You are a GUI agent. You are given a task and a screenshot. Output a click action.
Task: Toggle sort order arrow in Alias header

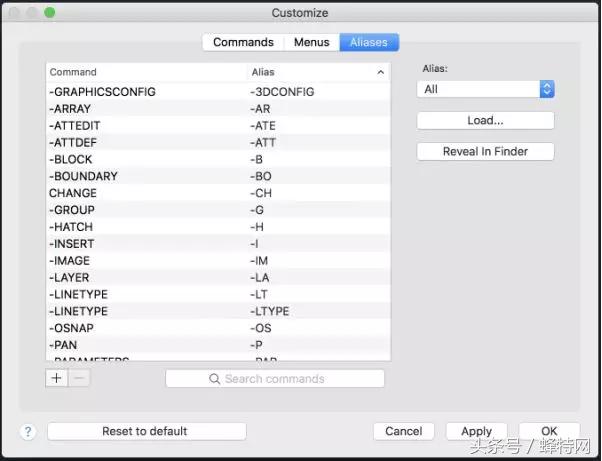(x=380, y=72)
